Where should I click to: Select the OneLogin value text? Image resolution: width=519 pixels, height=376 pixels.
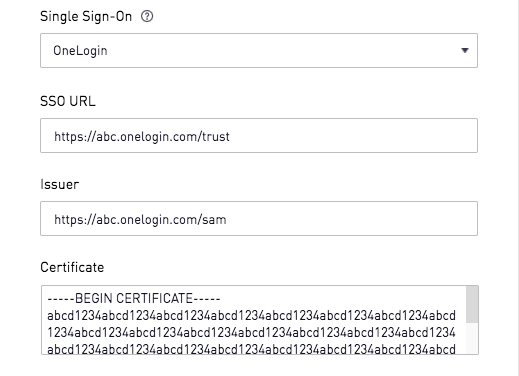point(80,51)
